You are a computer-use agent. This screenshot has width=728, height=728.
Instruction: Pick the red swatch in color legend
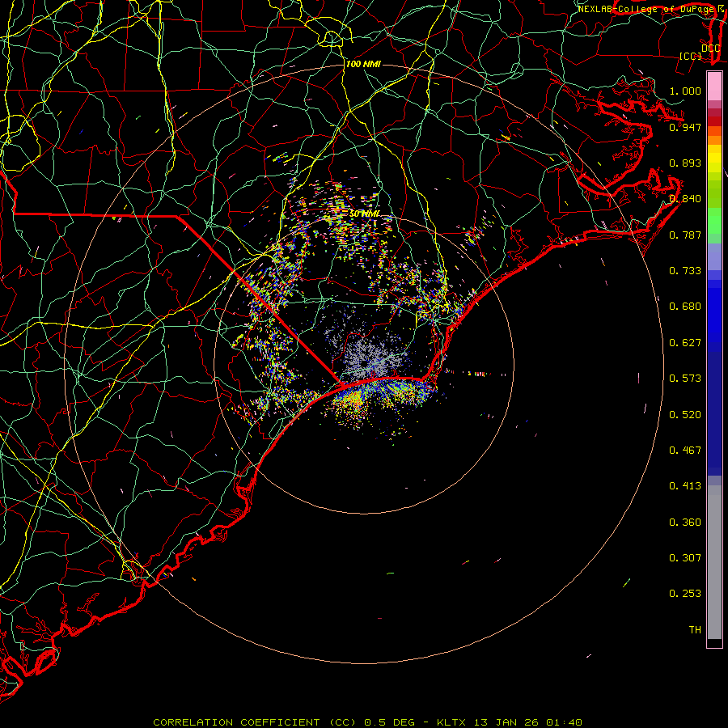click(714, 121)
